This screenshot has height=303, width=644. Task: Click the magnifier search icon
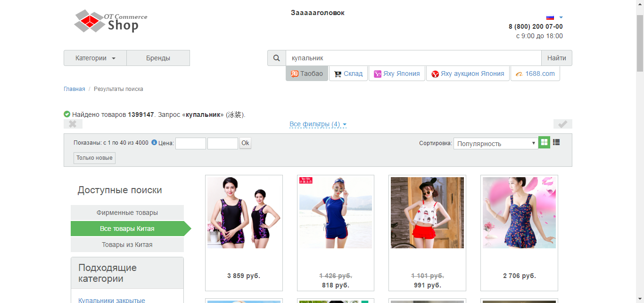tap(277, 58)
